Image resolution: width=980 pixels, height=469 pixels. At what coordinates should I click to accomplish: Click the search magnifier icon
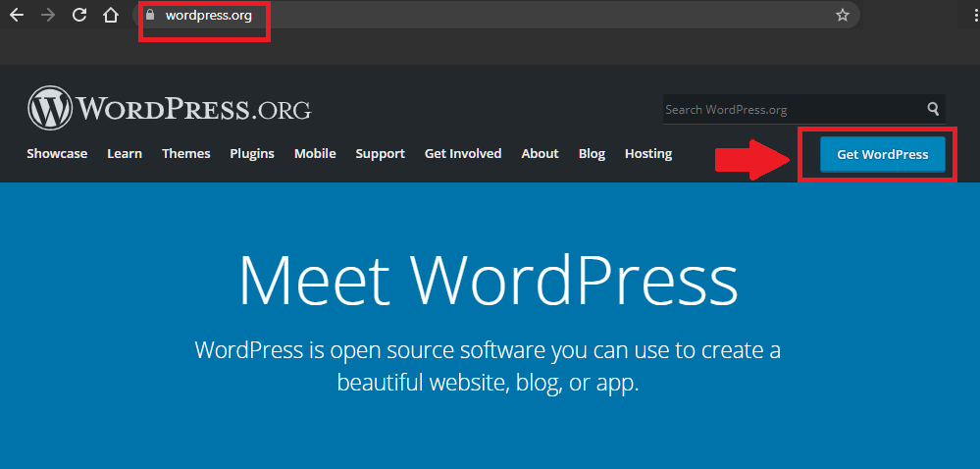(933, 109)
